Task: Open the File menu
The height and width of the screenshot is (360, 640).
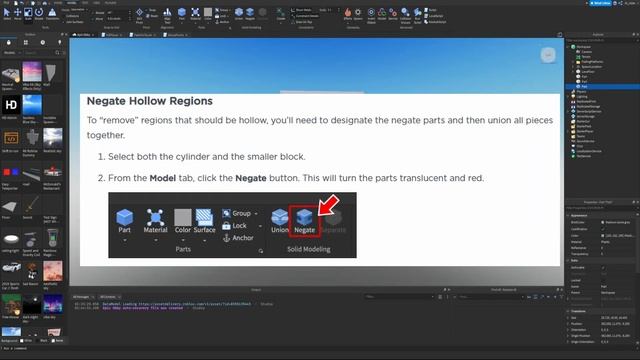Action: (x=6, y=3)
